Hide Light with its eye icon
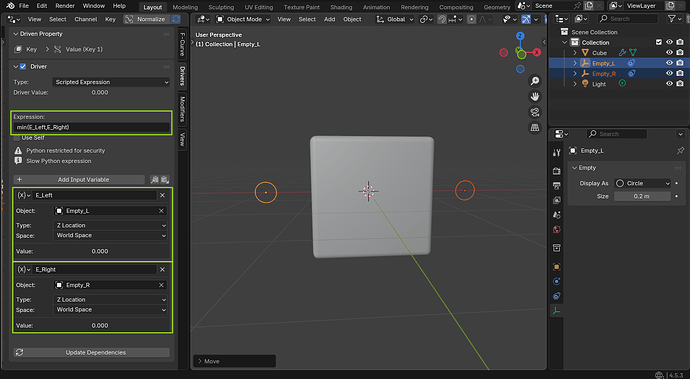Viewport: 690px width, 379px height. (669, 84)
